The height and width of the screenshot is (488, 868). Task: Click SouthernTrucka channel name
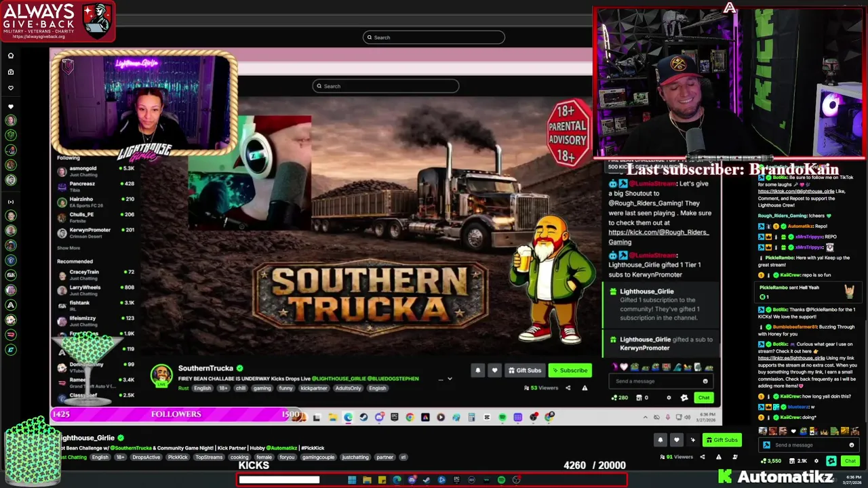[x=205, y=368]
